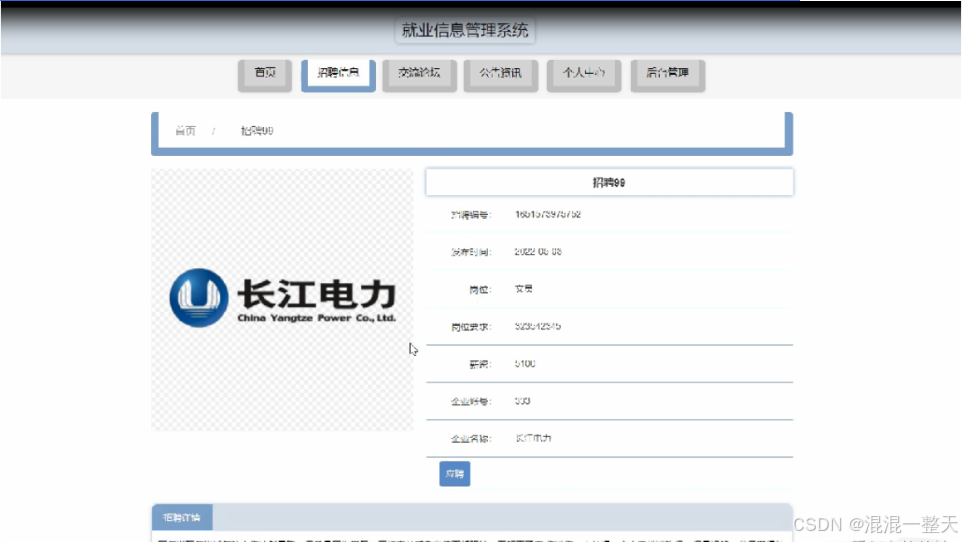Click the 岗位 value 文员
This screenshot has width=962, height=542.
[x=523, y=288]
